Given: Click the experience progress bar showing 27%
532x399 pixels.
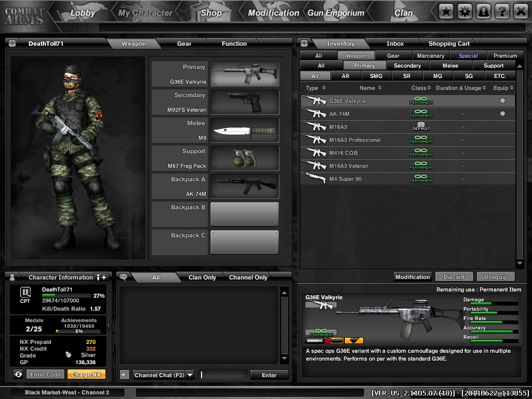Looking at the screenshot, I should (x=66, y=296).
